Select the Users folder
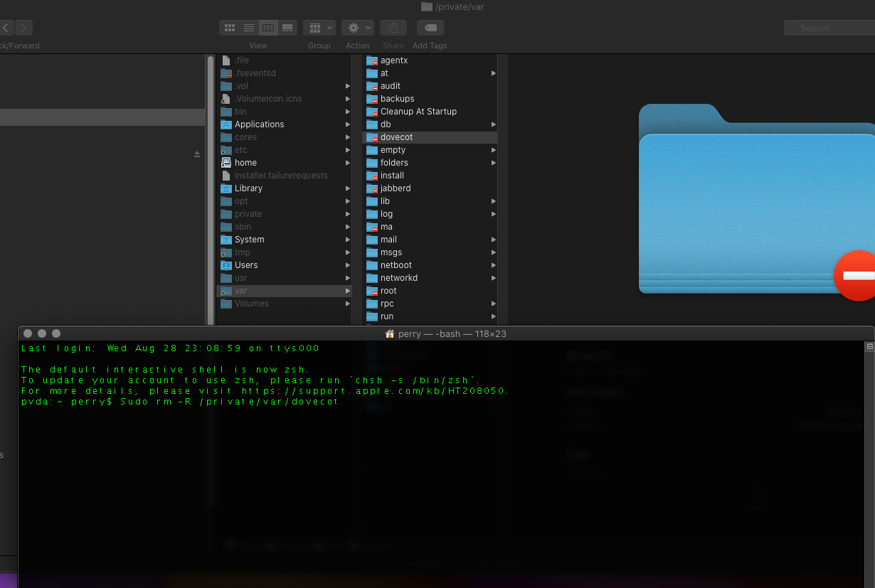 285,265
